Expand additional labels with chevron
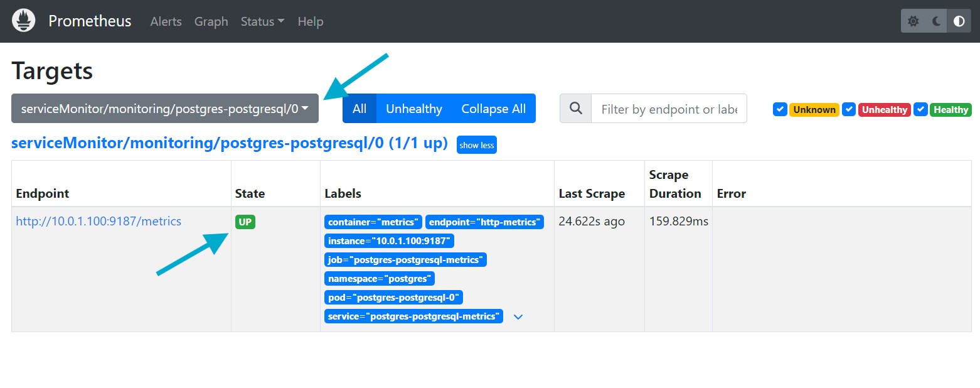The width and height of the screenshot is (980, 388). pyautogui.click(x=518, y=317)
